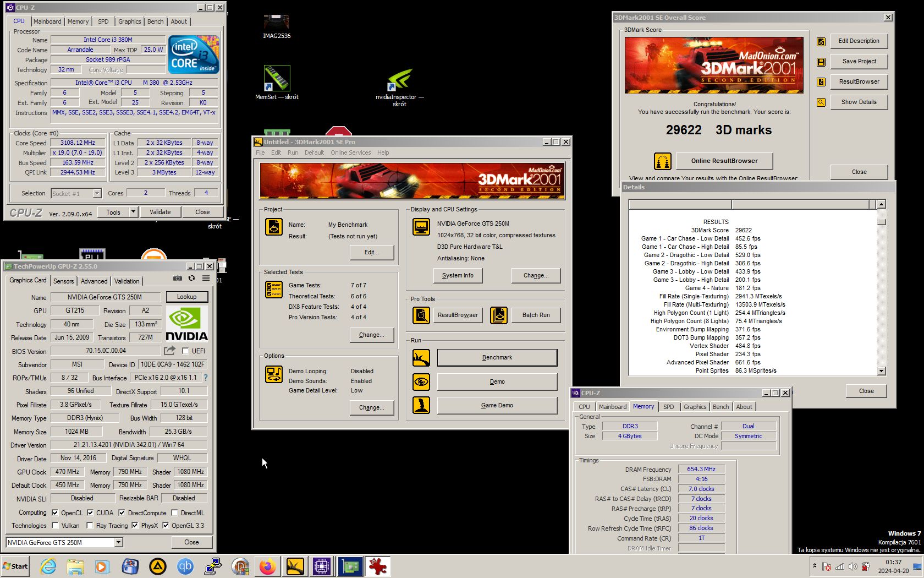Open the GPU-Z hamburger menu
Image resolution: width=924 pixels, height=578 pixels.
(x=206, y=279)
